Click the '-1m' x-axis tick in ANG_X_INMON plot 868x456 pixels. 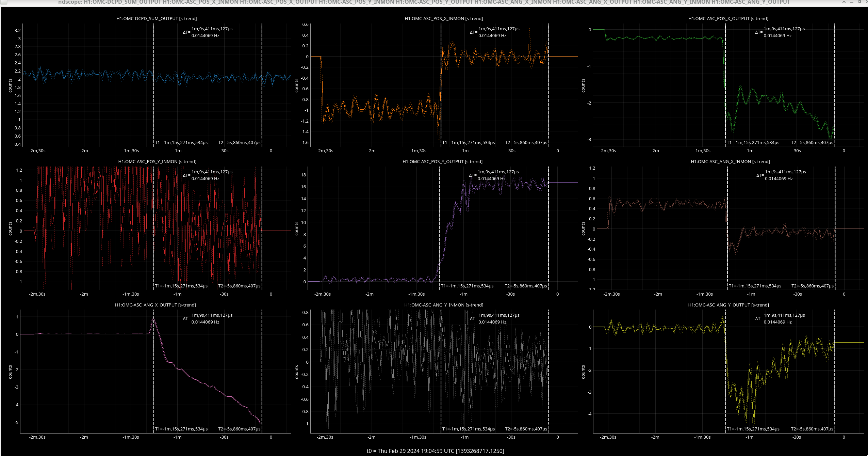tap(751, 294)
